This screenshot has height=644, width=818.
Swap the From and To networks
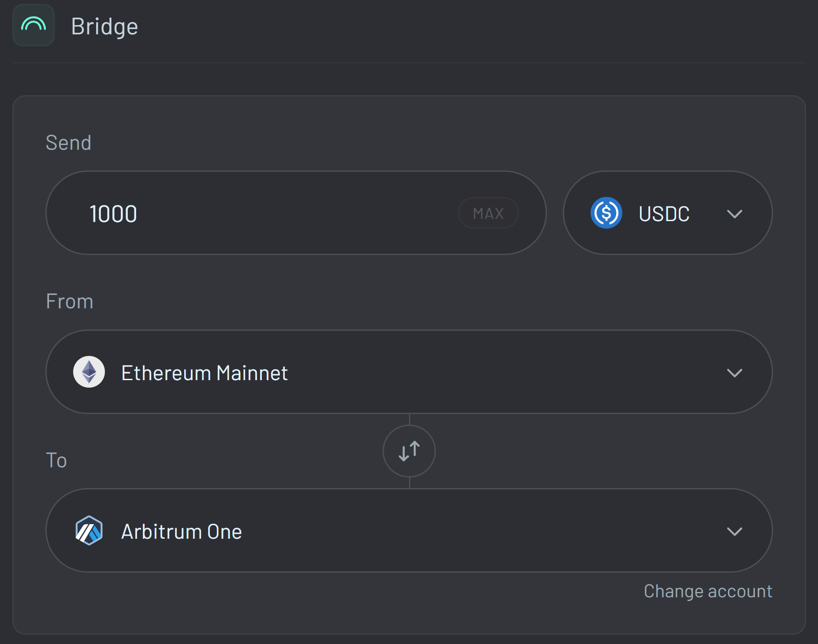409,451
